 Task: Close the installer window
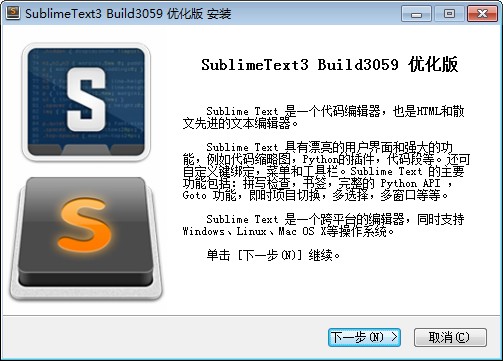click(482, 14)
